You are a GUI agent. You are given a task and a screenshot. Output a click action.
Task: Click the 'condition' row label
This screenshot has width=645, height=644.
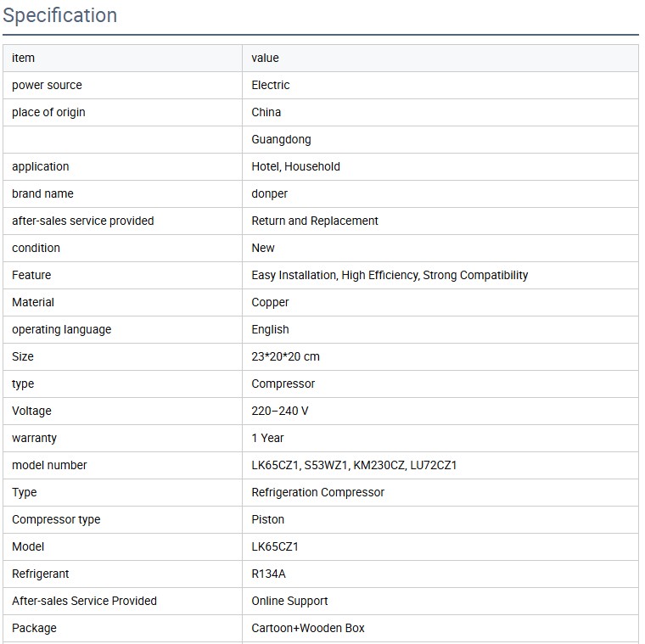point(36,248)
